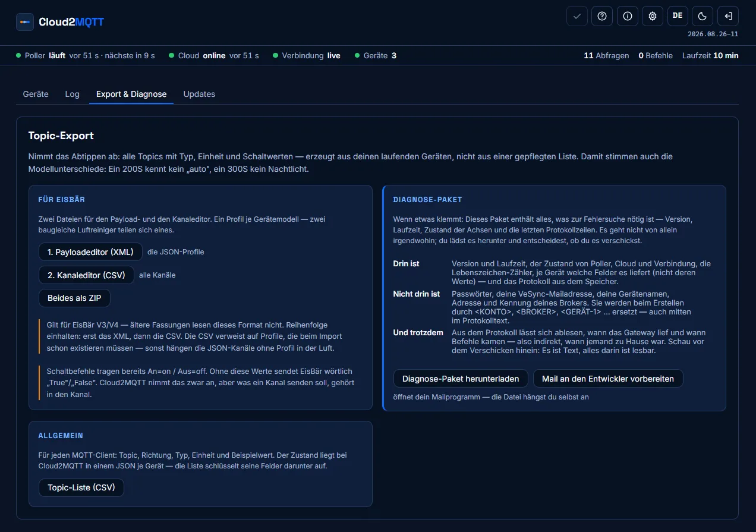The image size is (756, 532).
Task: Open help via the question mark icon
Action: [x=602, y=16]
